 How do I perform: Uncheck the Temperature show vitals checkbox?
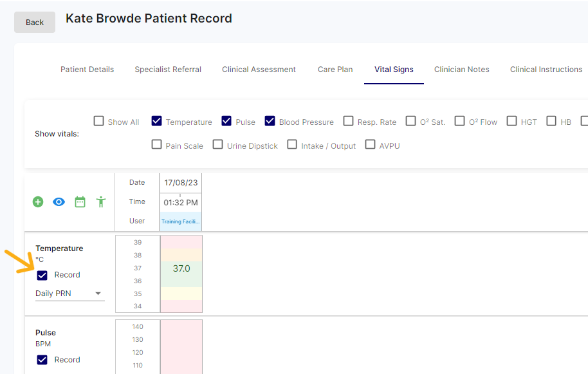click(156, 121)
